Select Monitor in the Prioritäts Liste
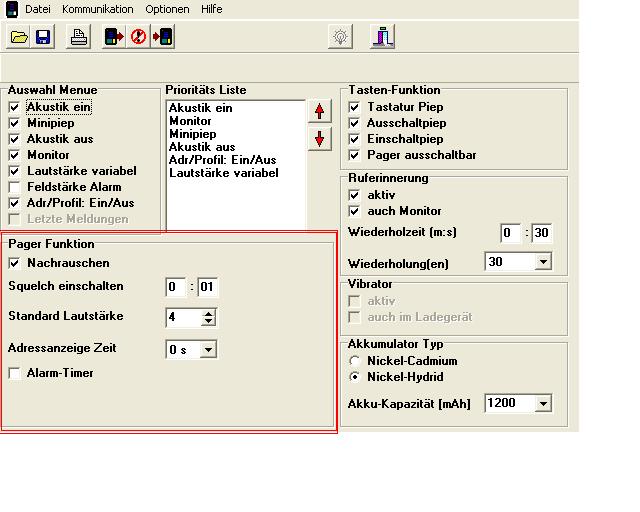Image resolution: width=640 pixels, height=512 pixels. tap(190, 121)
